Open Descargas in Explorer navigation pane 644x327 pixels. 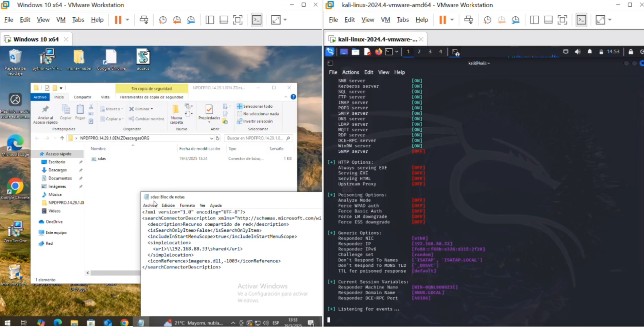[57, 170]
